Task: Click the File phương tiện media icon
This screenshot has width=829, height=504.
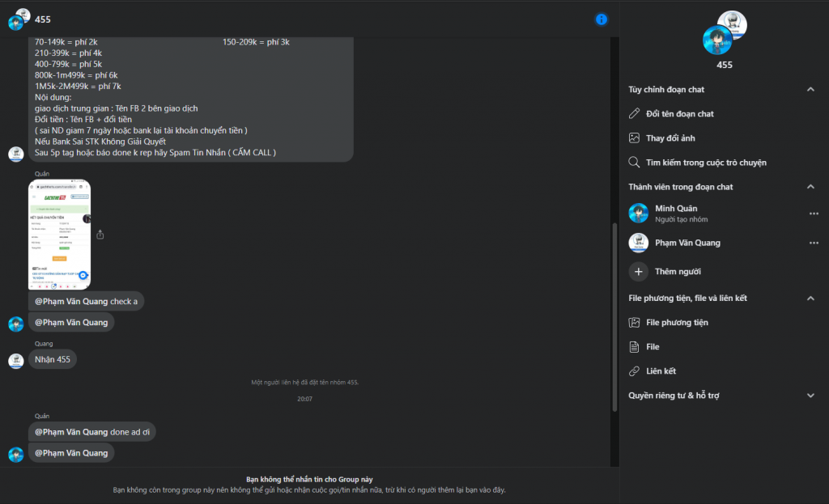Action: [x=635, y=323]
